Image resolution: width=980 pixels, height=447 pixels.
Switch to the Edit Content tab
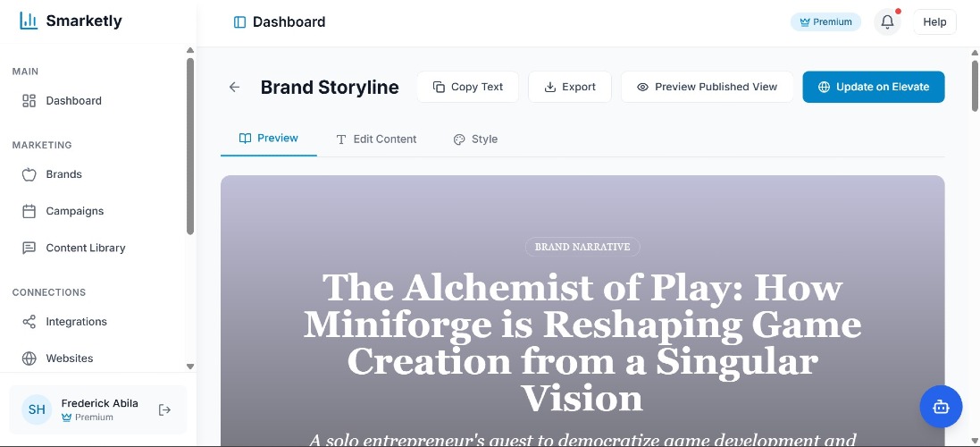[376, 139]
